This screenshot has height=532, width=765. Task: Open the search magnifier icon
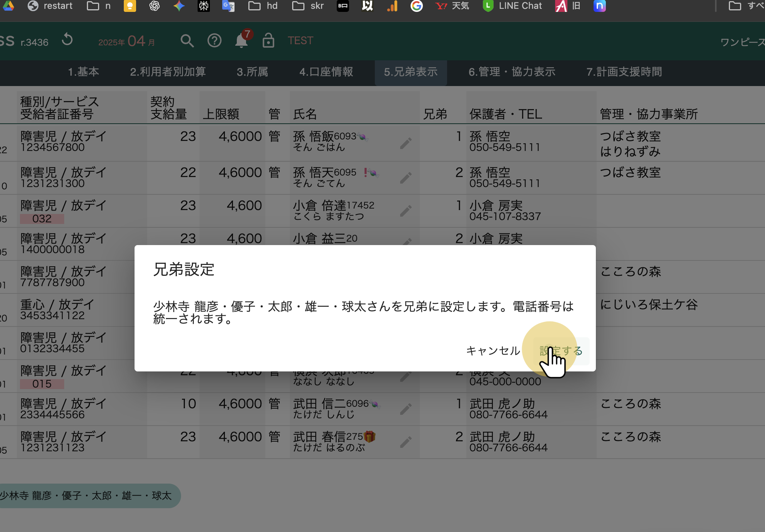(187, 41)
